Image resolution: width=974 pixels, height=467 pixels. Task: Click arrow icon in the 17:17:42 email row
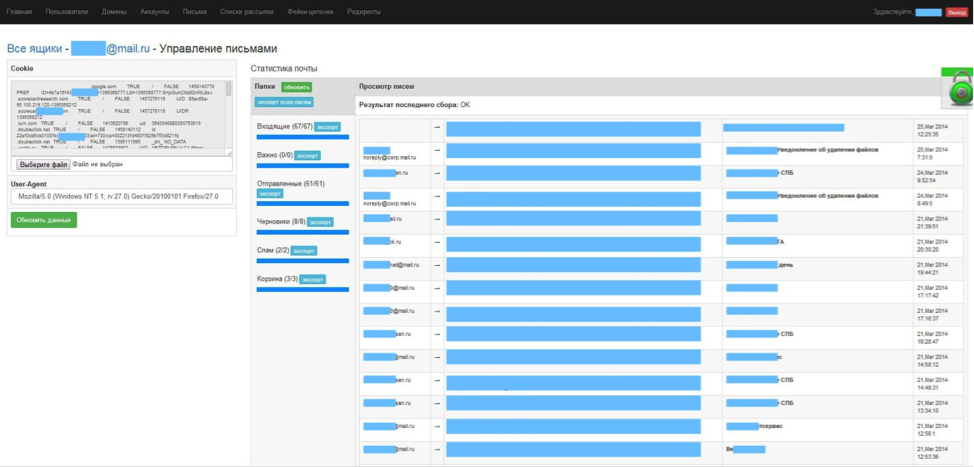pyautogui.click(x=437, y=288)
